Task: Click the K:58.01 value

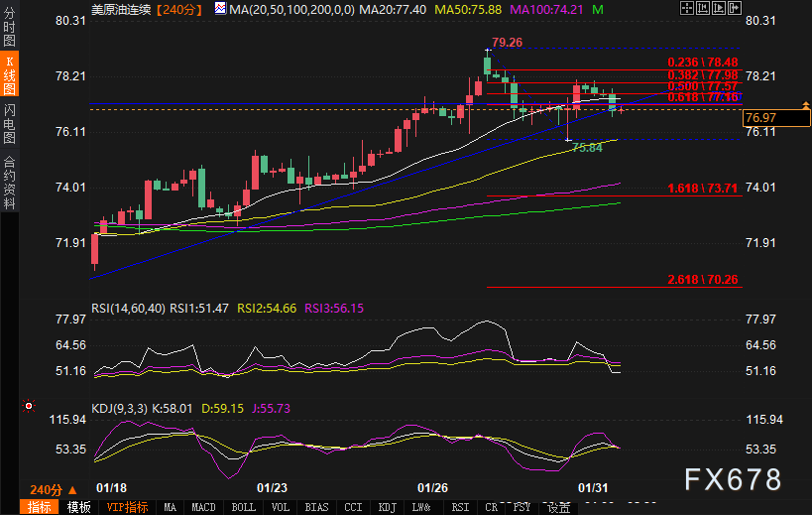Action: click(x=173, y=408)
